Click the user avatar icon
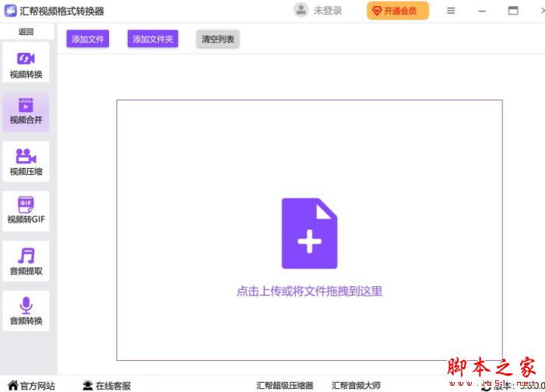This screenshot has width=545, height=392. [301, 10]
